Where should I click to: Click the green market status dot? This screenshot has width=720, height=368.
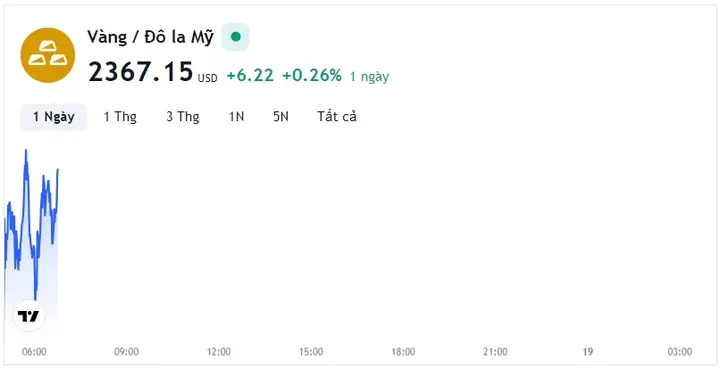pos(236,37)
